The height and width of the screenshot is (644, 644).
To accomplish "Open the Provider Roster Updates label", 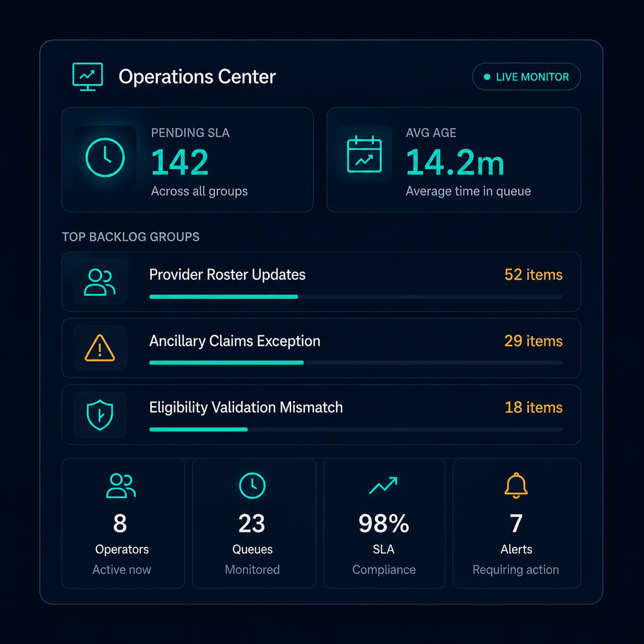I will [x=227, y=275].
